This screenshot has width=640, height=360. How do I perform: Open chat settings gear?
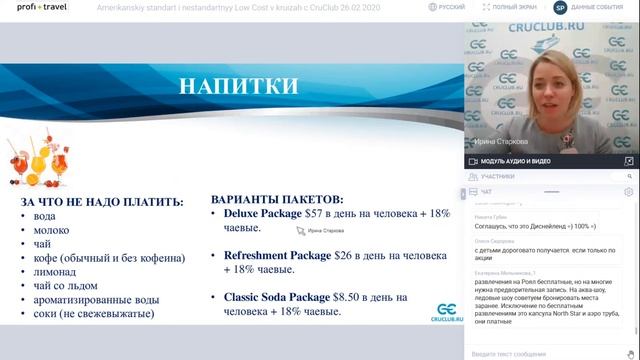click(629, 192)
